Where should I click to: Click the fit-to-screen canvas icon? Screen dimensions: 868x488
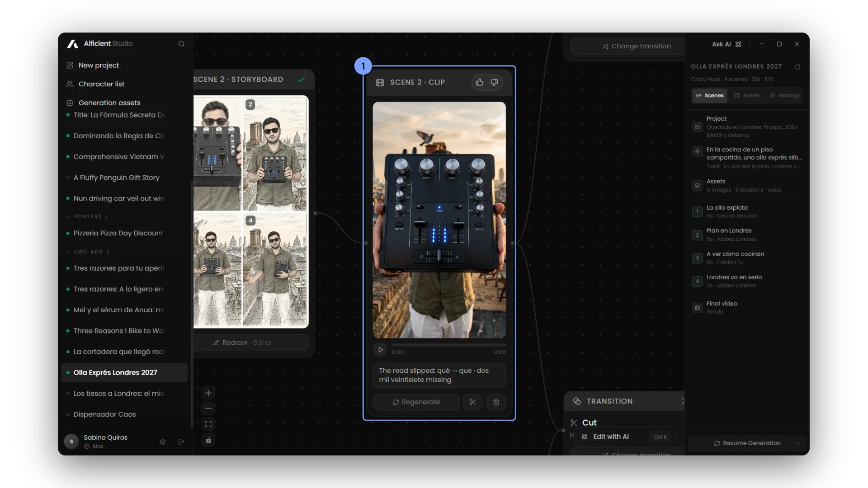click(x=208, y=424)
